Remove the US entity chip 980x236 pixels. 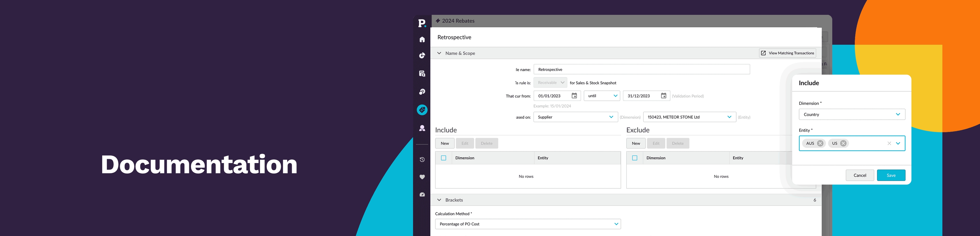coord(843,143)
